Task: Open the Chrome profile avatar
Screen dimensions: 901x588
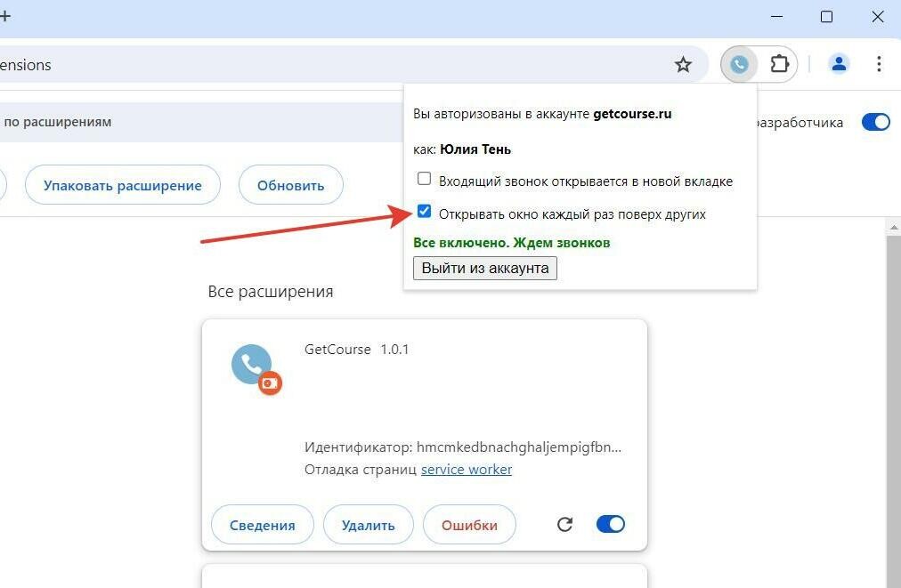Action: click(839, 64)
